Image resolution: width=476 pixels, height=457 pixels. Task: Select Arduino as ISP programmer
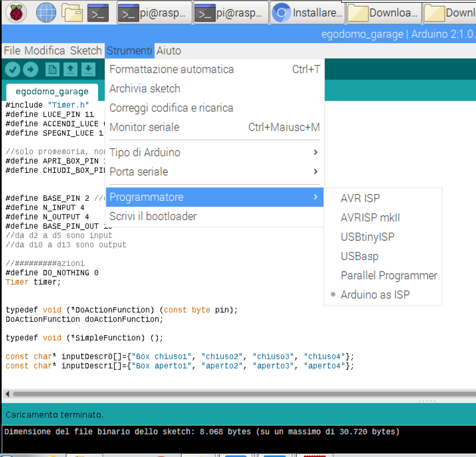383,295
